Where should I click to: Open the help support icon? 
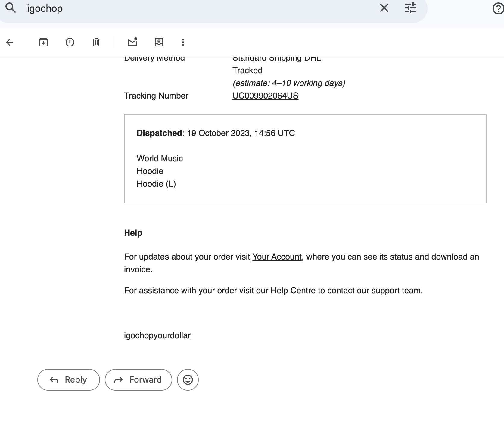click(498, 8)
